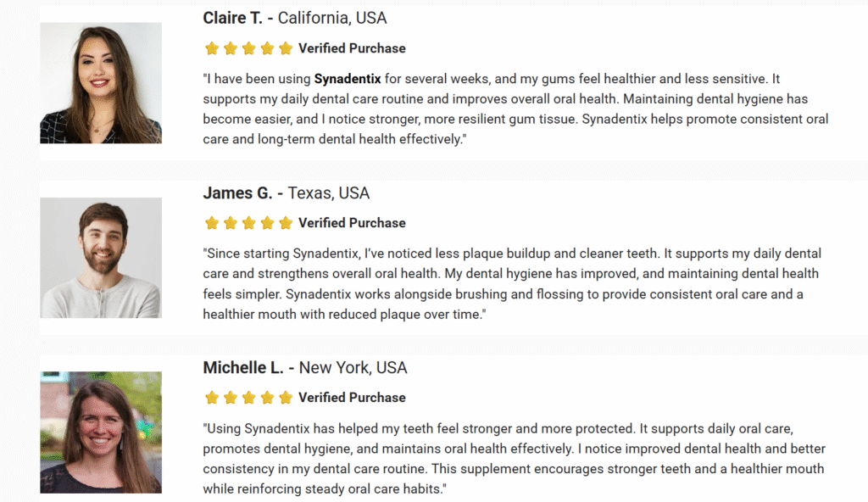Click the Claire T. reviewer name

[233, 18]
